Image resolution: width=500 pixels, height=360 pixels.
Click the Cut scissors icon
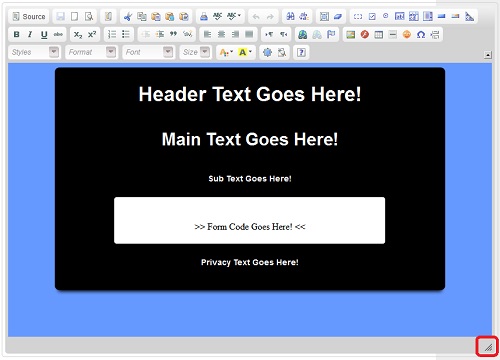128,17
